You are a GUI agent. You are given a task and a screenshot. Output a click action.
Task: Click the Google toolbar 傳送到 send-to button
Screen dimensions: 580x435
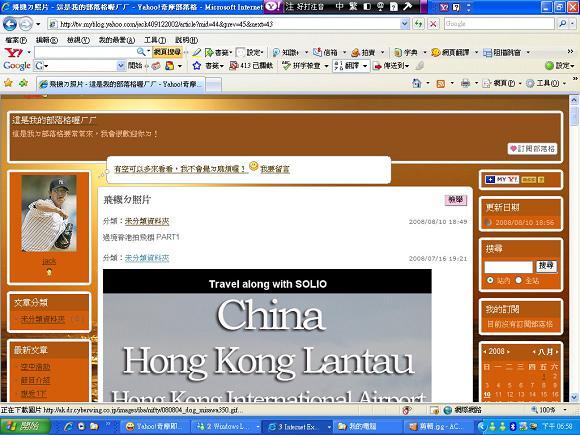pos(391,66)
